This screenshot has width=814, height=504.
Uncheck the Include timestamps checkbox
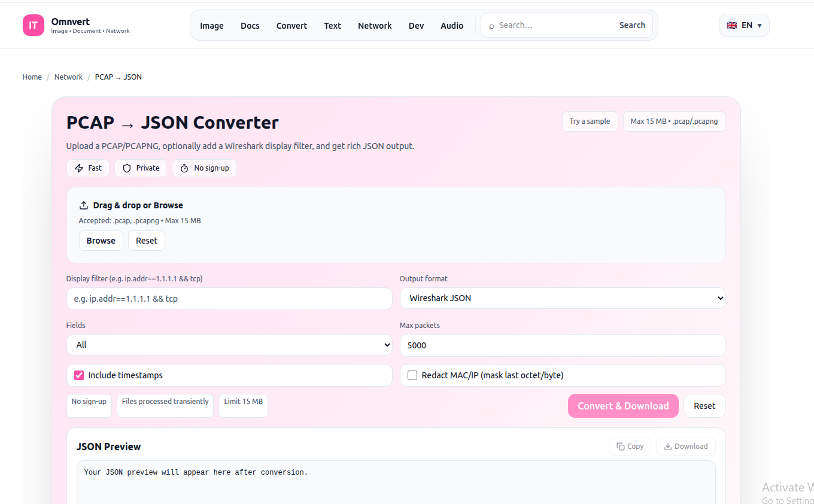pos(78,375)
